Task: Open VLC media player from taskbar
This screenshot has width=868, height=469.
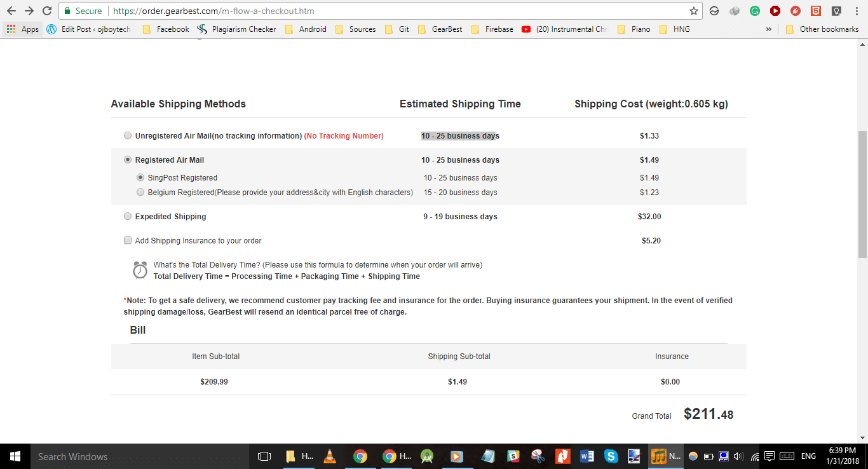Action: (x=329, y=456)
